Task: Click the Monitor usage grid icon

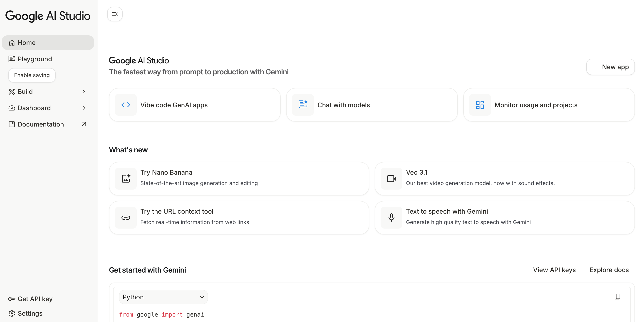Action: tap(480, 105)
